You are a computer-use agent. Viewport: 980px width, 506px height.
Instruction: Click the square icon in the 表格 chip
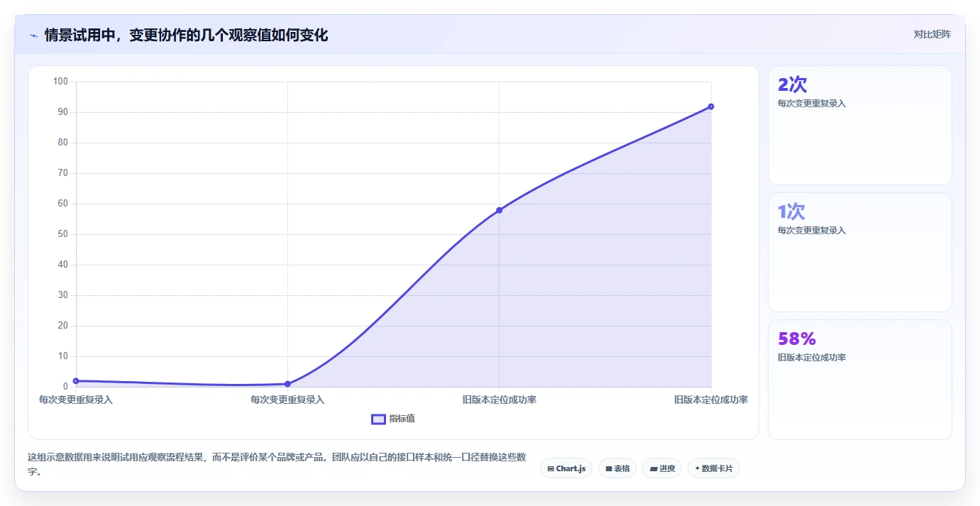point(609,468)
